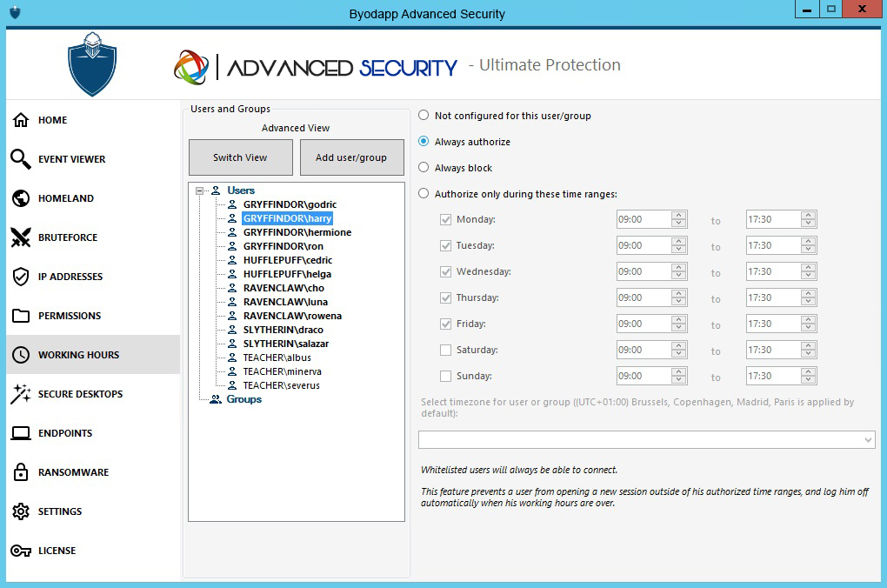Select user GRYFFINDOR\hermione in the tree

297,232
